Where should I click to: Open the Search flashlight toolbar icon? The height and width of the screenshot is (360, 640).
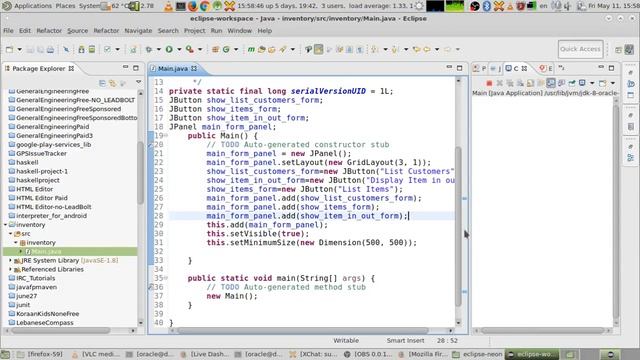pyautogui.click(x=283, y=49)
